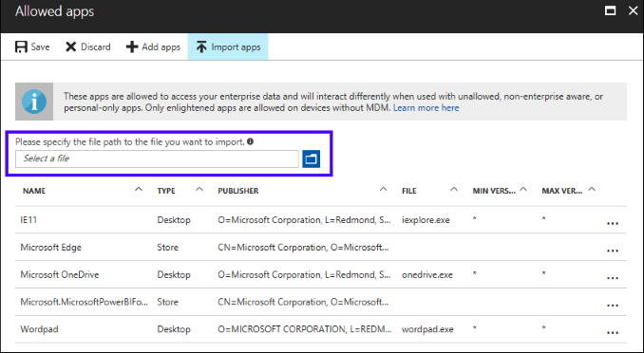Click the publisher cell in IE11 row
This screenshot has width=644, height=353.
304,220
